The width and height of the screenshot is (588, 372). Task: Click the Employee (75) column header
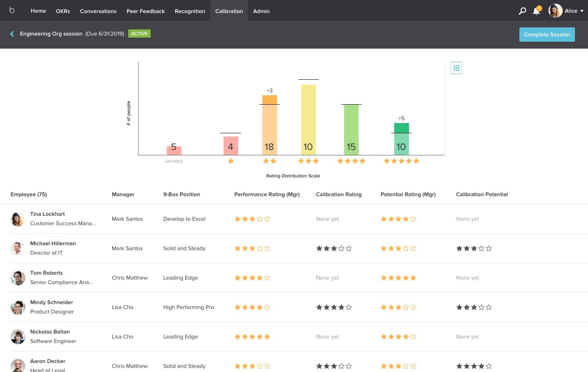(29, 194)
